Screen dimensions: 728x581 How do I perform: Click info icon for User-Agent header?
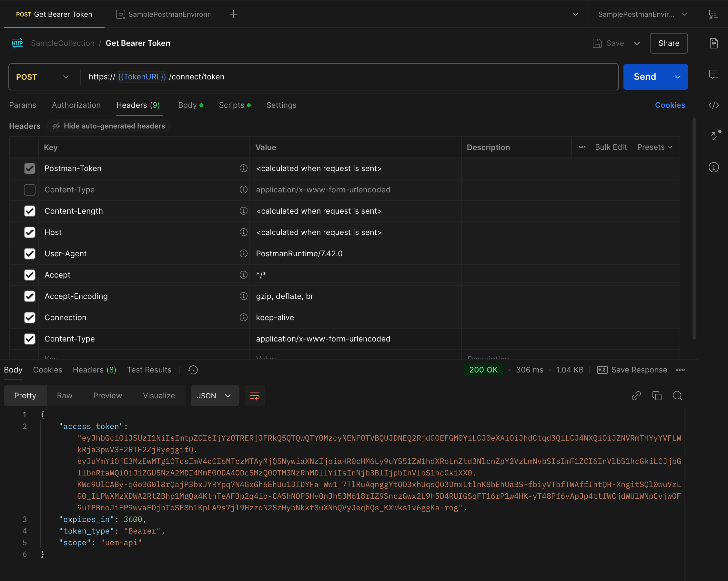point(243,253)
